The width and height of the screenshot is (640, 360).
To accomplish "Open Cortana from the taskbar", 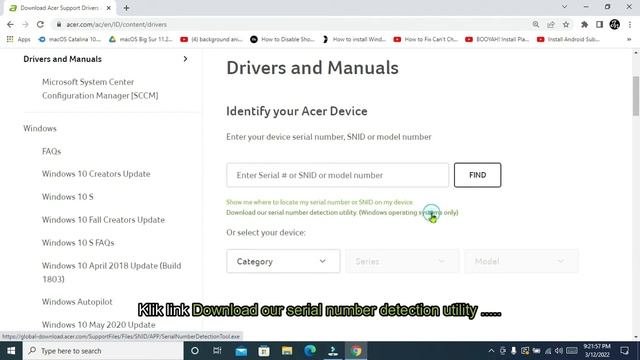I will coord(195,351).
